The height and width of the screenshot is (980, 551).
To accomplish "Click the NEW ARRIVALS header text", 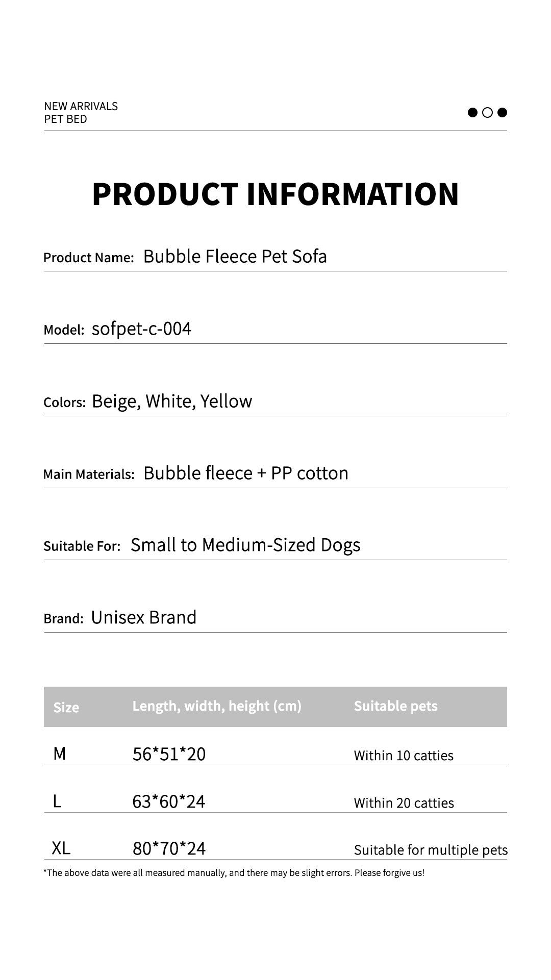I will 81,106.
